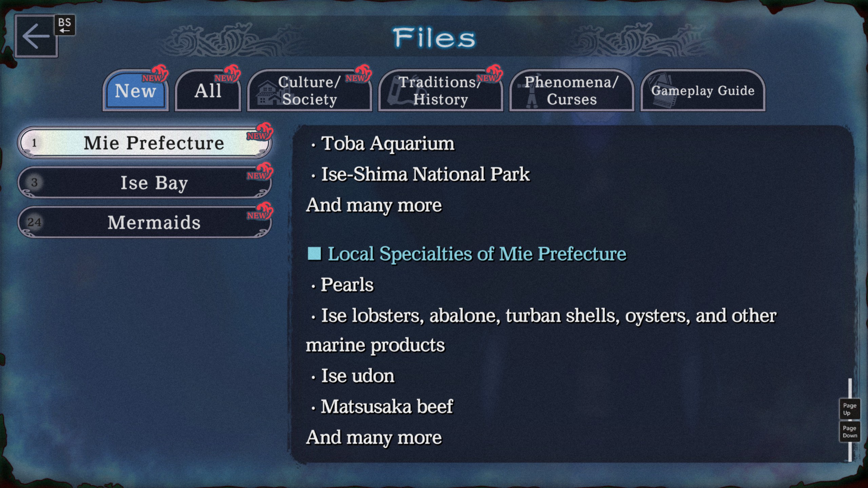Select the Mie Prefecture file entry
The width and height of the screenshot is (868, 488).
tap(145, 143)
